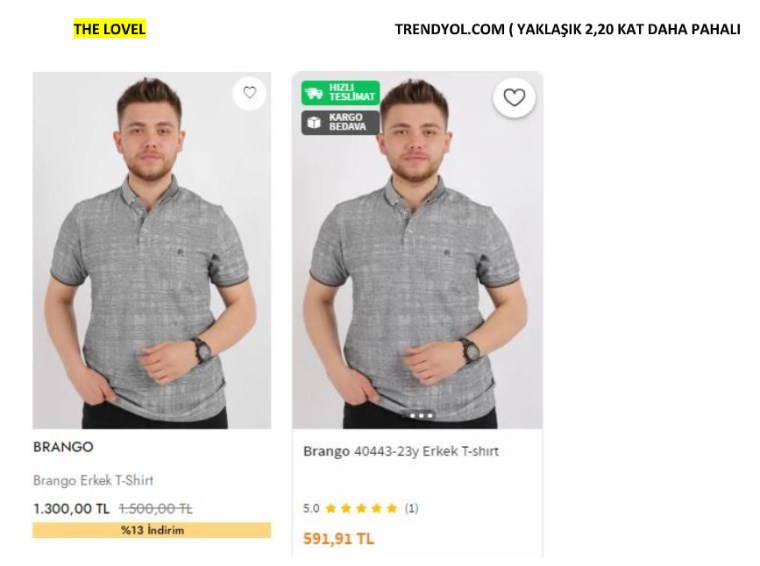Click the TRENDYOL.COM heading text
The width and height of the screenshot is (760, 566).
[449, 29]
